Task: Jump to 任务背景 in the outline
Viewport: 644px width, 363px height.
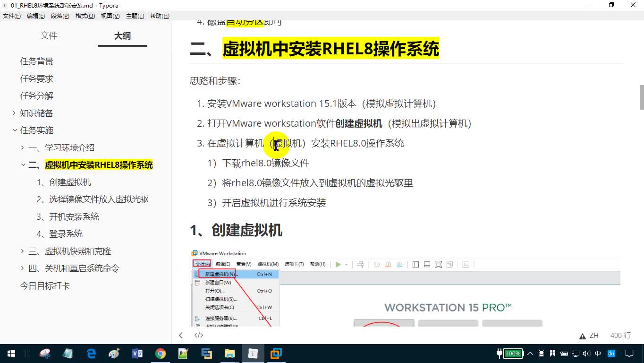Action: coord(37,61)
